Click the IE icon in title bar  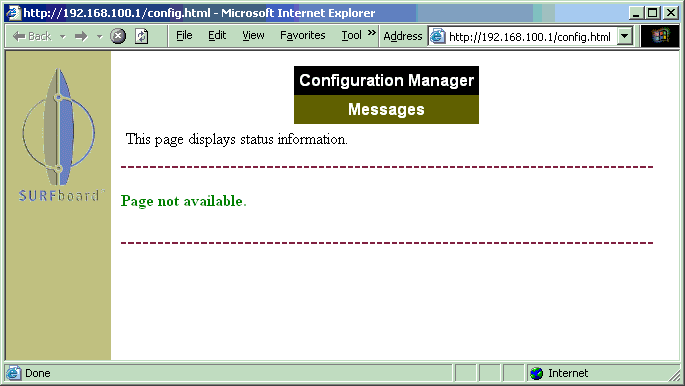tap(13, 13)
